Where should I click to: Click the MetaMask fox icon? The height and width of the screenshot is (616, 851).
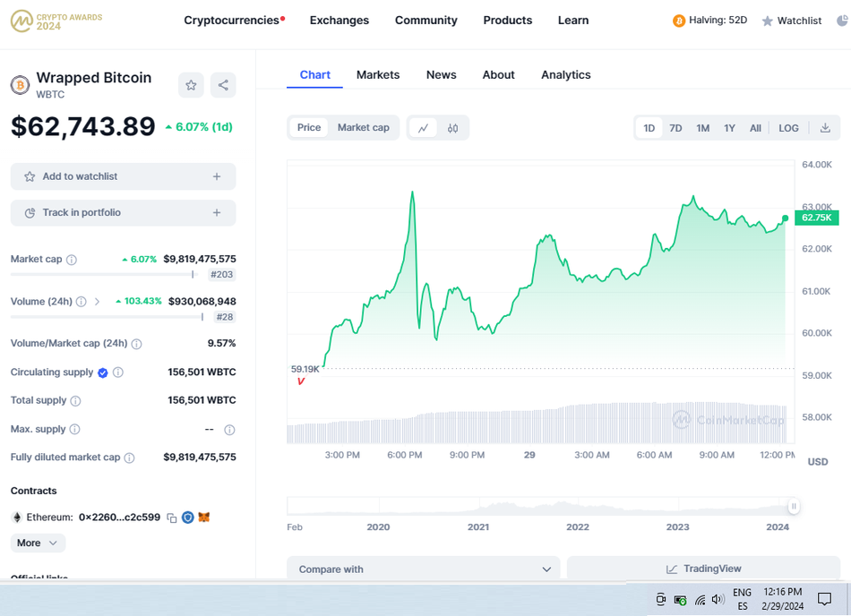204,518
